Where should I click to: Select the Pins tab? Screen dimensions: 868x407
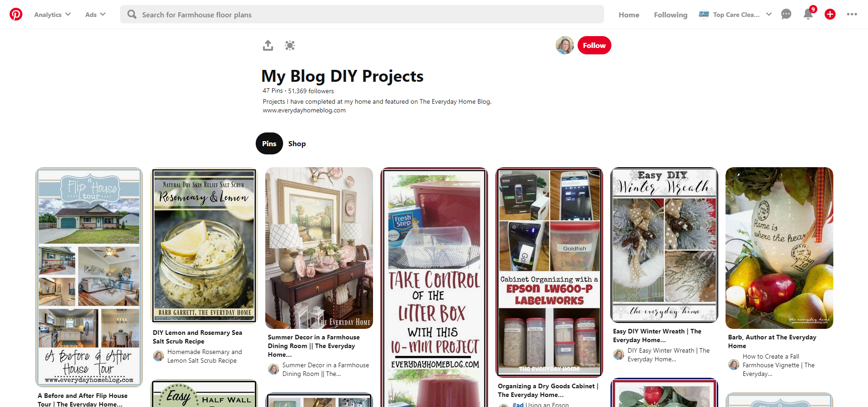coord(269,143)
